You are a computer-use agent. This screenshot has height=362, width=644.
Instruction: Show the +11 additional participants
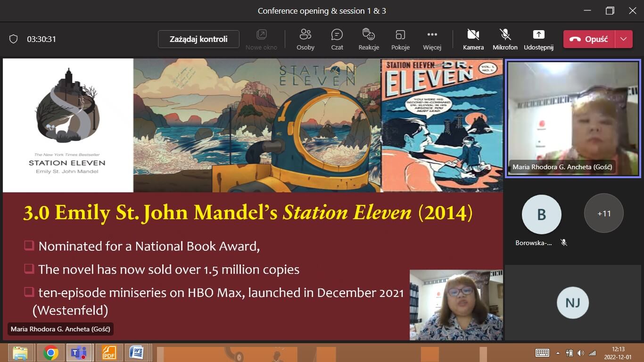tap(604, 214)
